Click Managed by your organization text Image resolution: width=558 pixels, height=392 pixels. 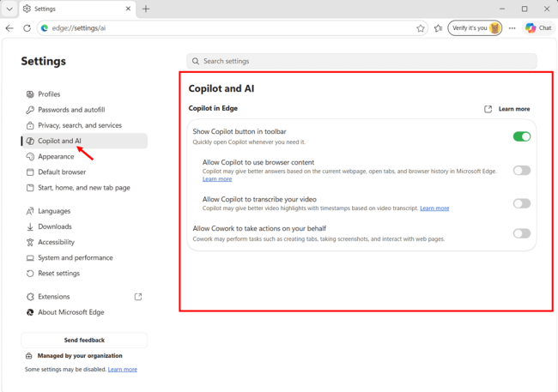point(80,356)
